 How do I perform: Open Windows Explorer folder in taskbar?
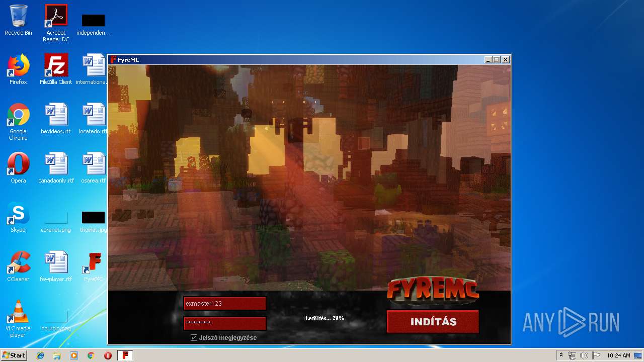(x=57, y=355)
